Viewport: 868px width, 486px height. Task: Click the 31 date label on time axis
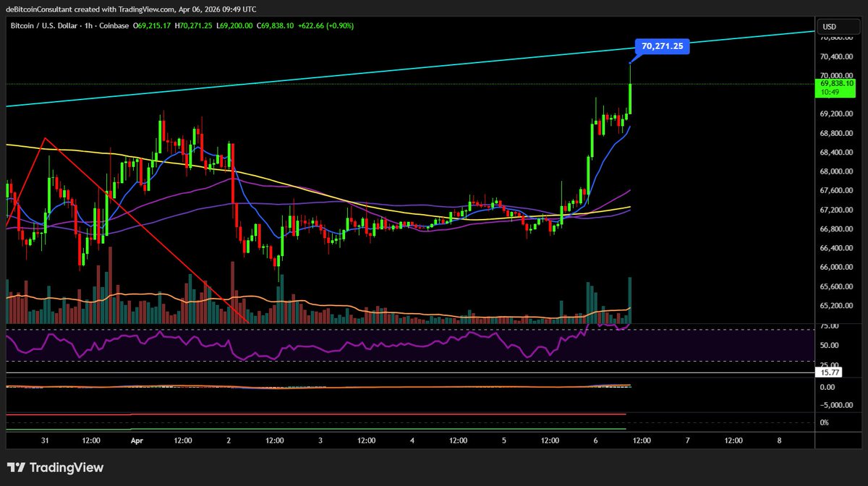pos(45,440)
